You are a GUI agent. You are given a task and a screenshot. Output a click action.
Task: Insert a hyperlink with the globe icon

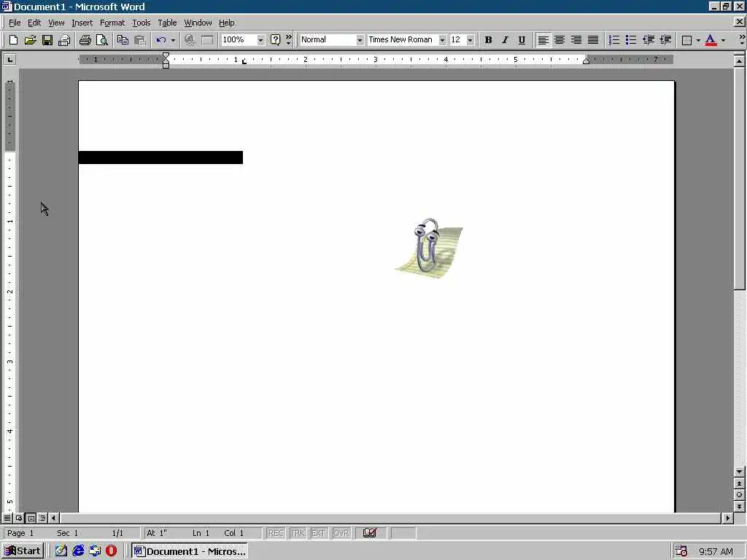(x=190, y=40)
